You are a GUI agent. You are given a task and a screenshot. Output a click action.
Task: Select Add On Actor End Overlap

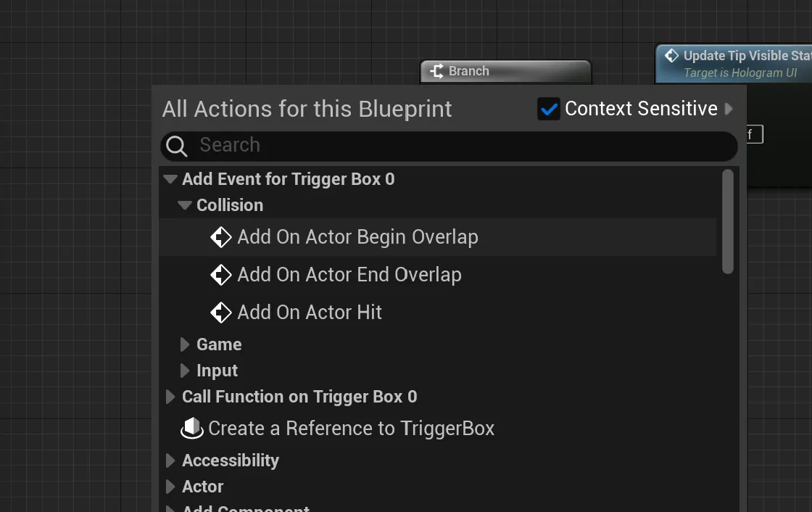click(349, 275)
